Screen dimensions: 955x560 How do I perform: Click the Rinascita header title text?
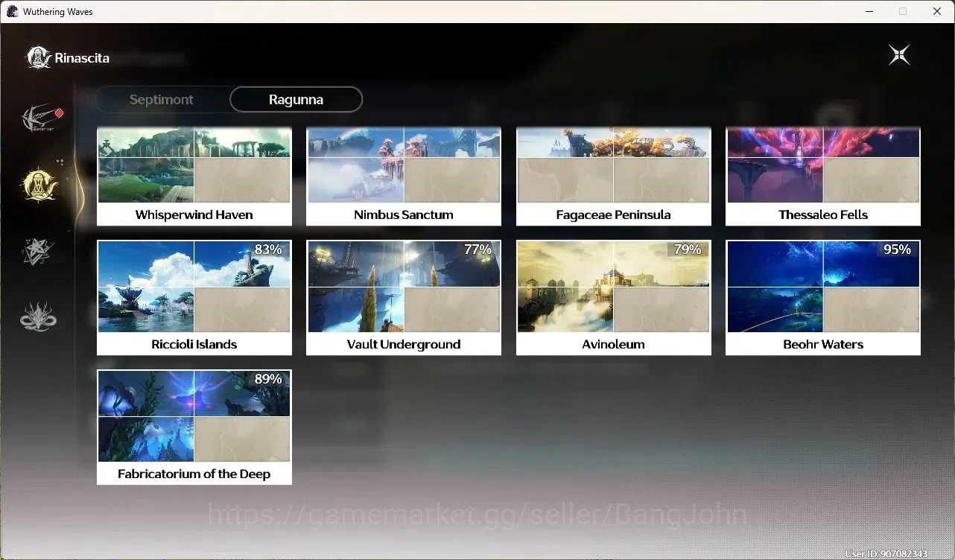coord(82,58)
